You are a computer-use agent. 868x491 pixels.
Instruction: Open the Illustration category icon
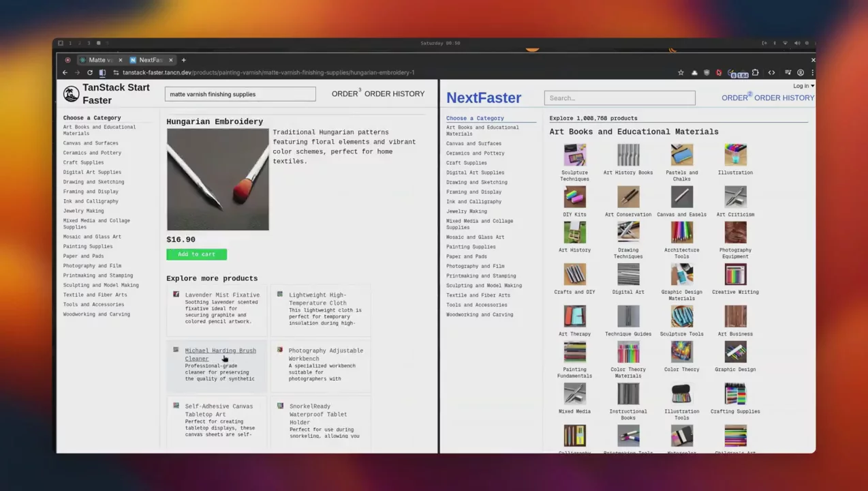pyautogui.click(x=735, y=155)
